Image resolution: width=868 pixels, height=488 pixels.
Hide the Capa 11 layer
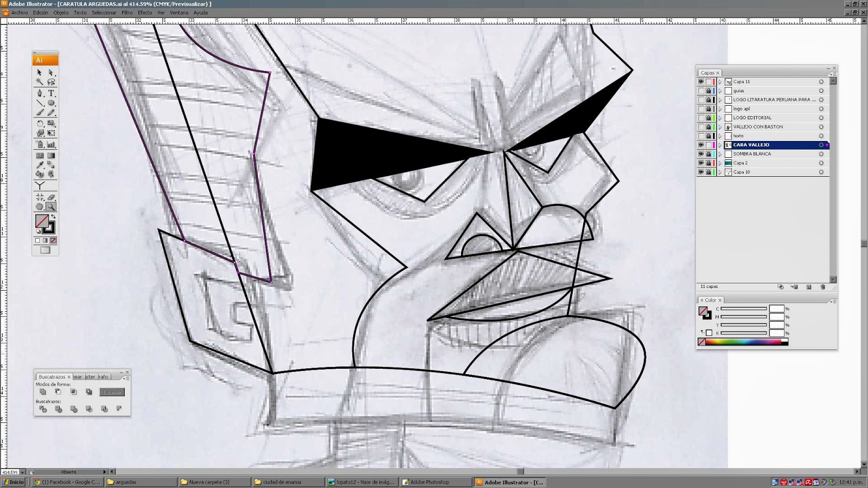(701, 82)
